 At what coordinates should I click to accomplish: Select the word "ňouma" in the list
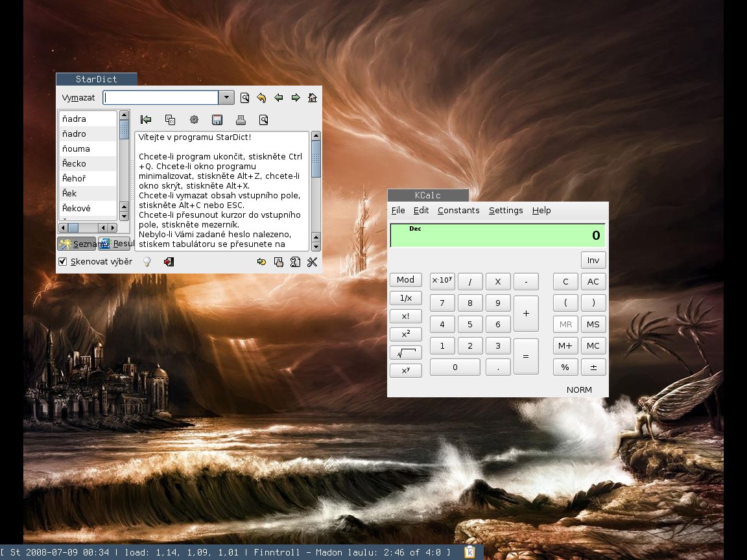tap(88, 148)
